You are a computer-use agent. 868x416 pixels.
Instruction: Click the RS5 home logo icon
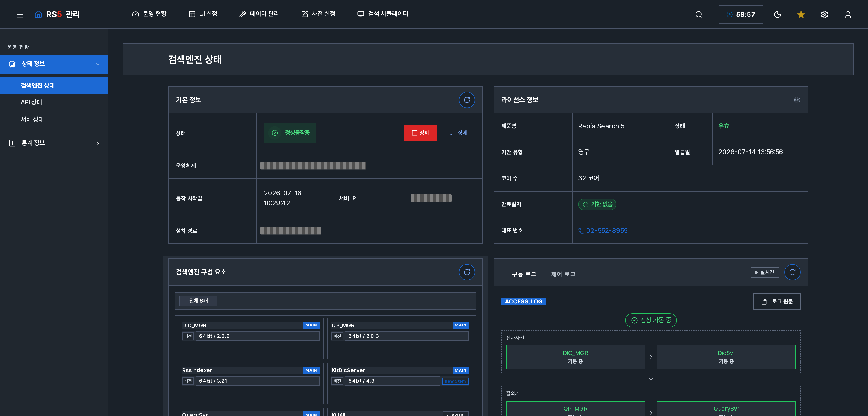38,14
